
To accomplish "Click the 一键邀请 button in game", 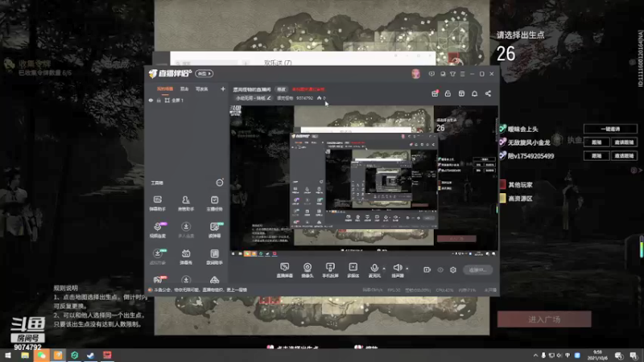I will [610, 129].
